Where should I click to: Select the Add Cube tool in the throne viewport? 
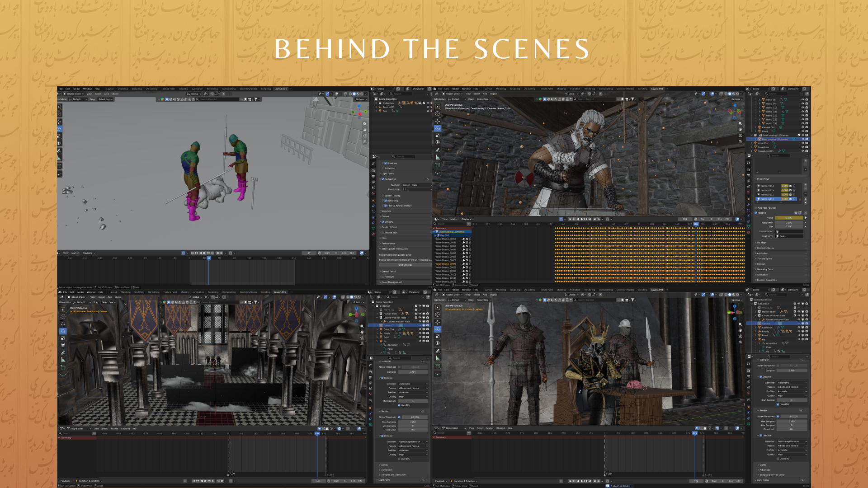click(438, 366)
